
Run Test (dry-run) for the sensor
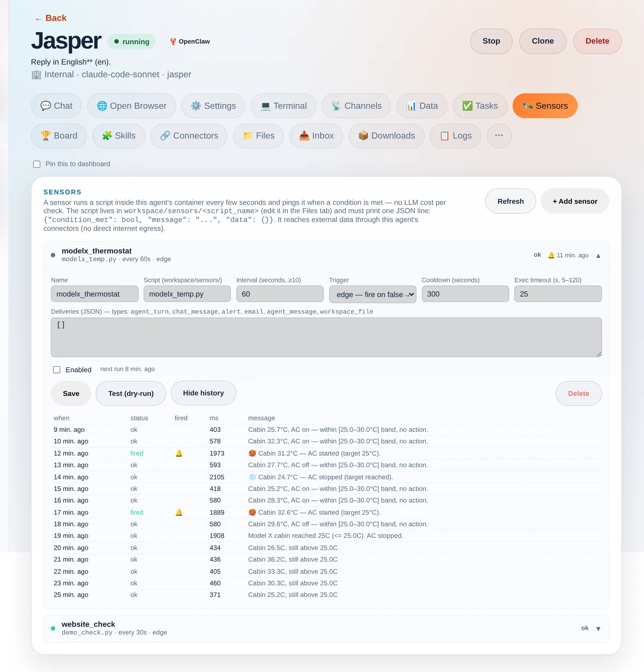point(131,393)
